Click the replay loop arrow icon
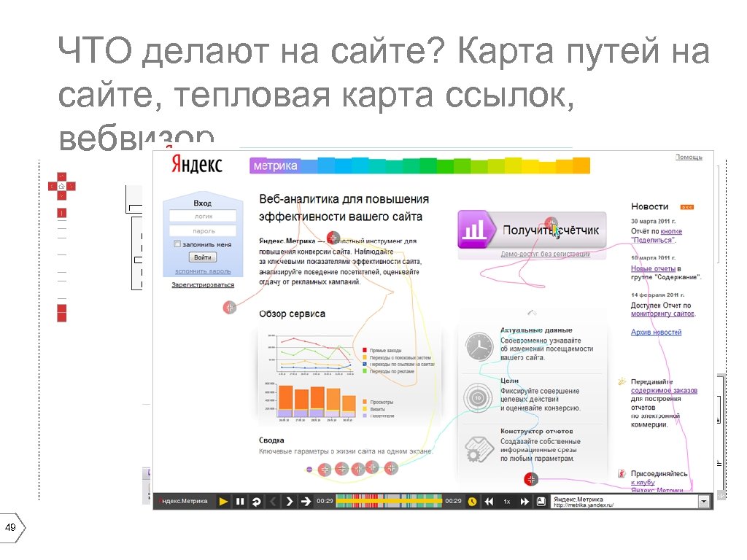 click(x=256, y=502)
